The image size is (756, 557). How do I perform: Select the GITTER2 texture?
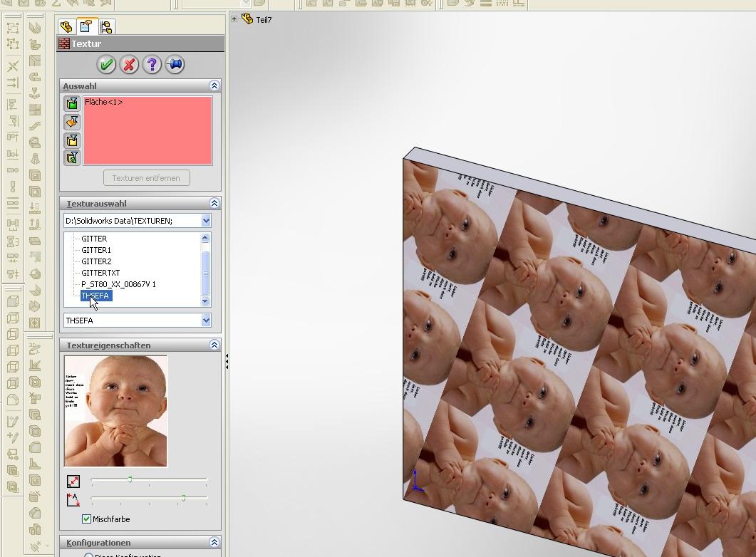[x=96, y=261]
